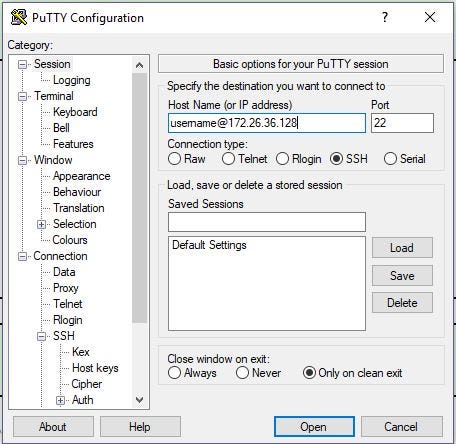Open the Data category

pos(64,272)
